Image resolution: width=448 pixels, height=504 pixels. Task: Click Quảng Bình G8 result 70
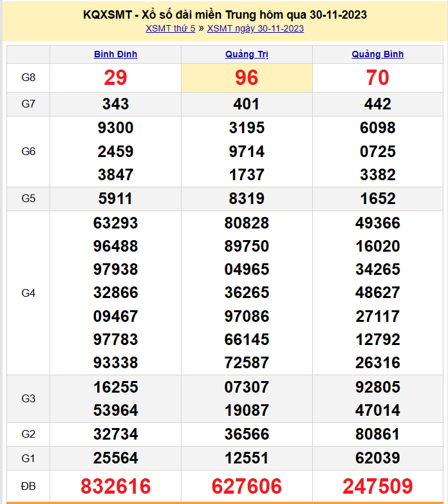(378, 78)
